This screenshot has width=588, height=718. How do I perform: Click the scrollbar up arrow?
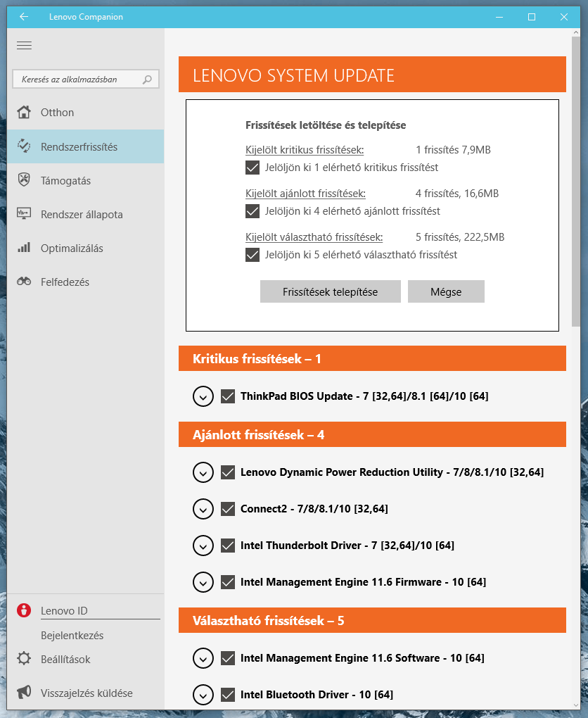575,32
